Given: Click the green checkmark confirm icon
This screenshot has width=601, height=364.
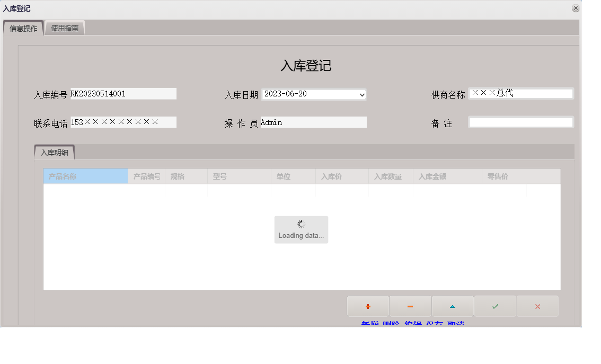Looking at the screenshot, I should click(x=494, y=306).
